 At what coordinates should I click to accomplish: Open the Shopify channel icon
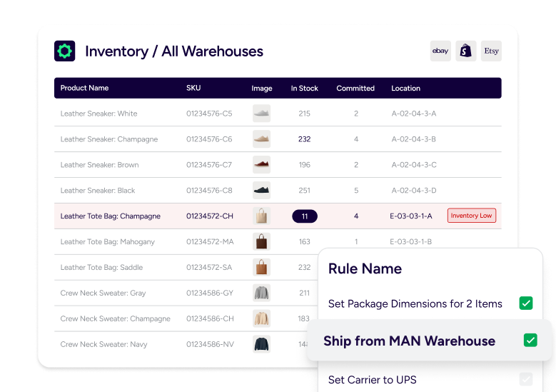(466, 51)
